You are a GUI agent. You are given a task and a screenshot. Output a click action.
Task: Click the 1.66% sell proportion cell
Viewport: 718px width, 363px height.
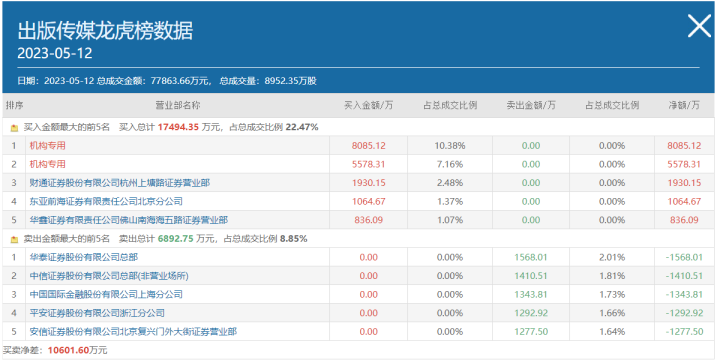click(x=612, y=313)
